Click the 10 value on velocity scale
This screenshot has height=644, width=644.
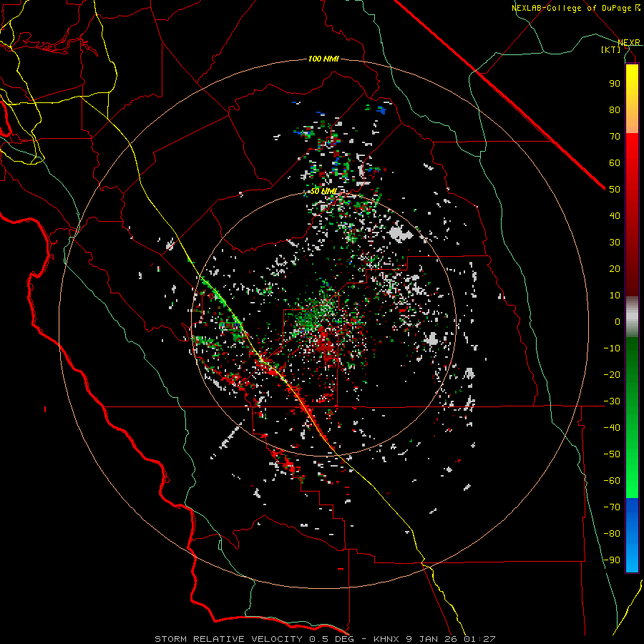tap(615, 296)
